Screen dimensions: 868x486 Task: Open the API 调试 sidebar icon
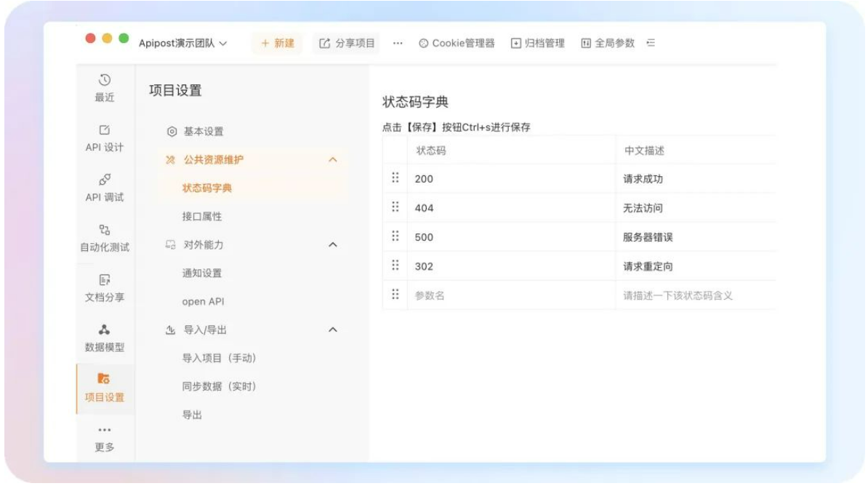(105, 180)
